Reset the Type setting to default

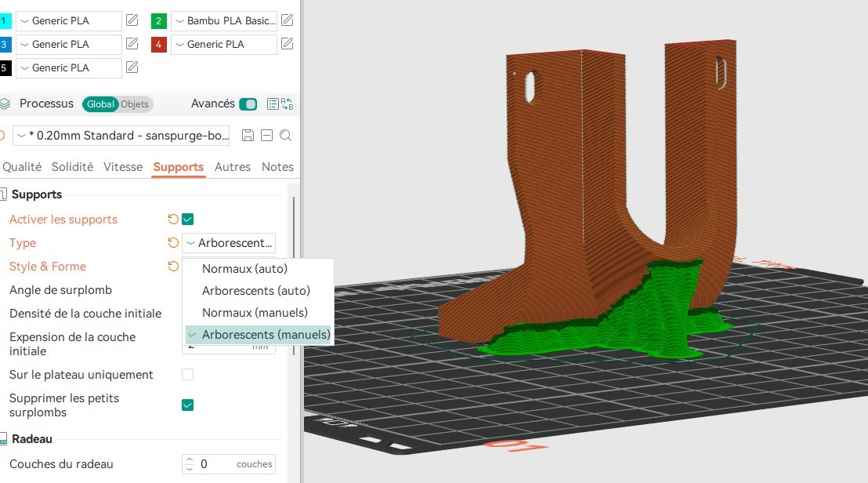(173, 243)
